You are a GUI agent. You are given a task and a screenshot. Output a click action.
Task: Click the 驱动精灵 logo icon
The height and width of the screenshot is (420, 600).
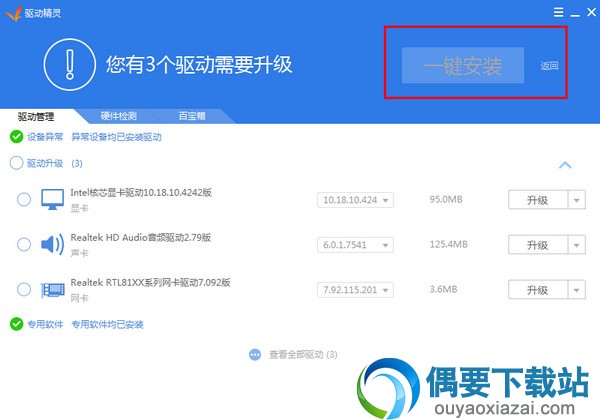click(14, 13)
